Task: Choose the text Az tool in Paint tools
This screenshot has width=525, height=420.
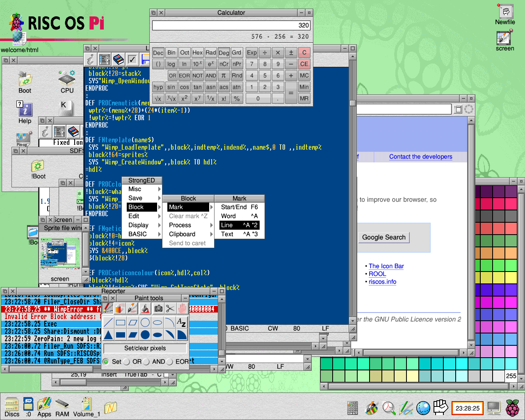Action: click(181, 323)
